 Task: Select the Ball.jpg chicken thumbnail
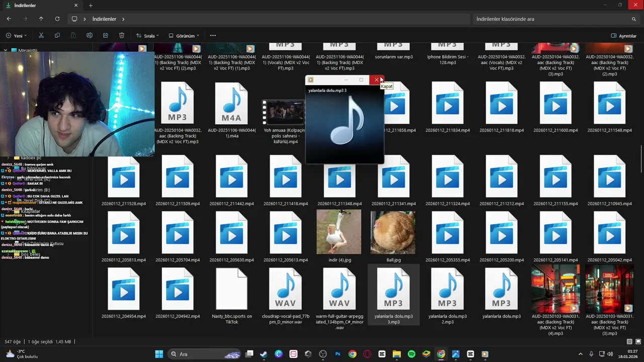pyautogui.click(x=393, y=232)
